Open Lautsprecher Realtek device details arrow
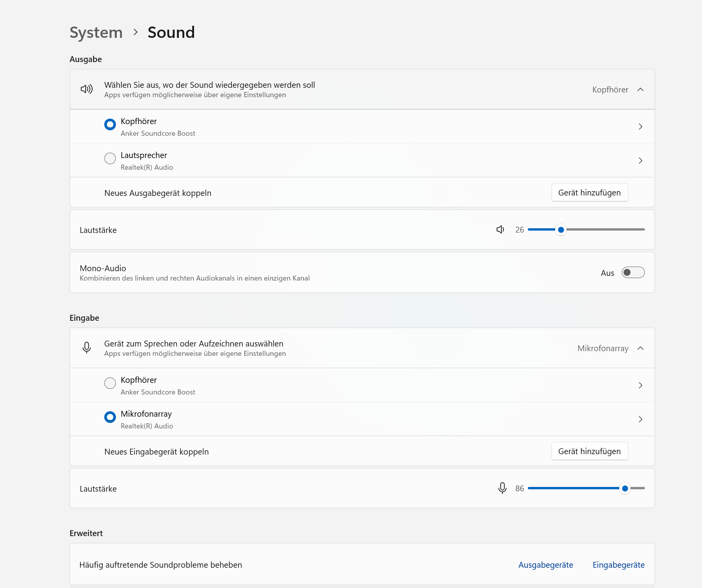 (640, 160)
